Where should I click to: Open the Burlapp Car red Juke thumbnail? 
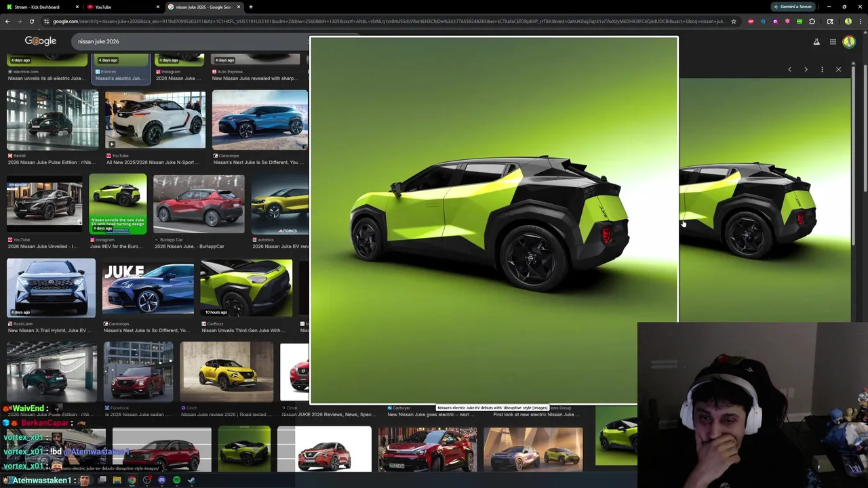tap(199, 203)
